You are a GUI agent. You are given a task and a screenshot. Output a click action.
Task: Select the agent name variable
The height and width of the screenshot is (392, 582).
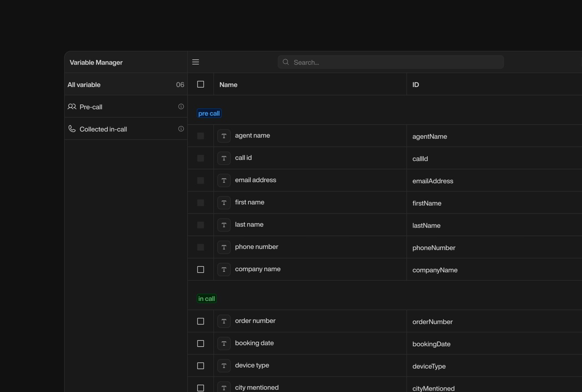252,136
